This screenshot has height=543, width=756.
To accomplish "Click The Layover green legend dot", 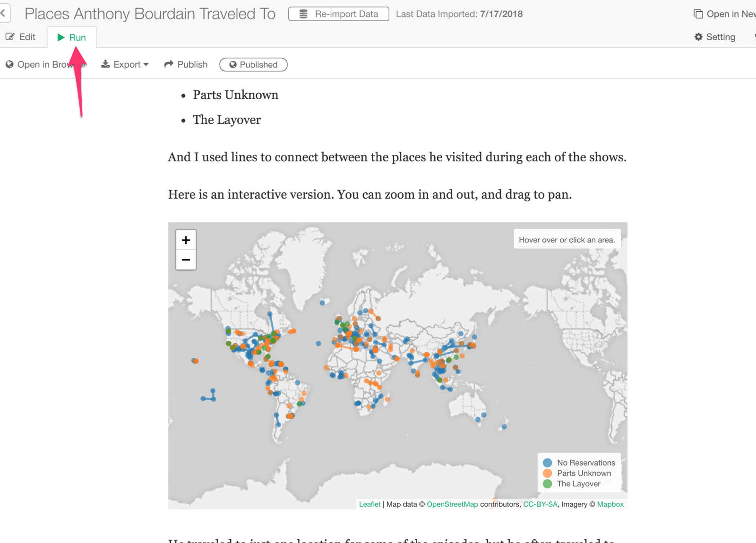I will point(547,484).
